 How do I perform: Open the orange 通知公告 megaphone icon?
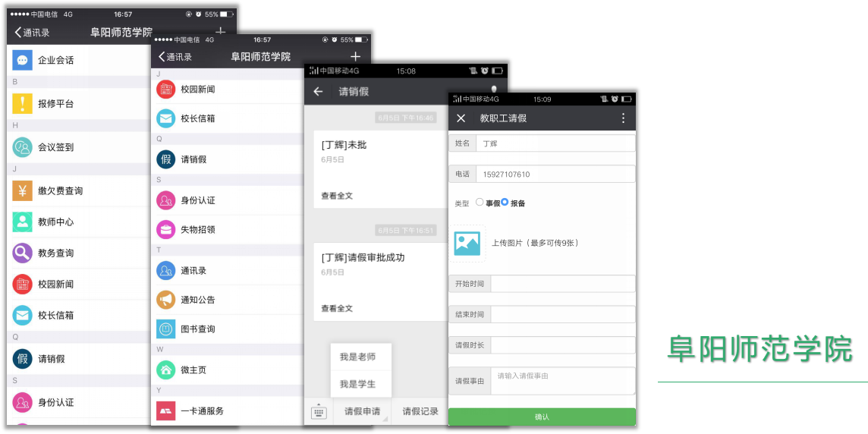(165, 300)
